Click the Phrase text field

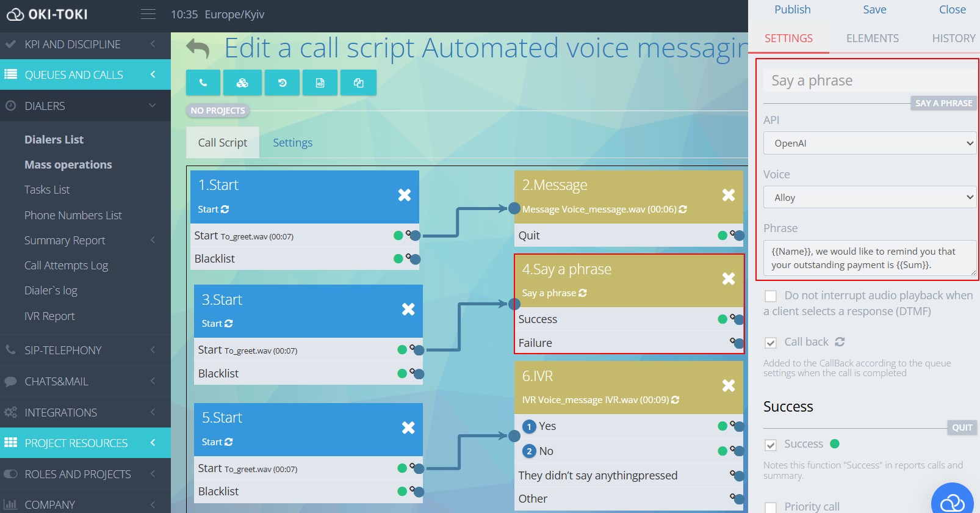pos(868,258)
